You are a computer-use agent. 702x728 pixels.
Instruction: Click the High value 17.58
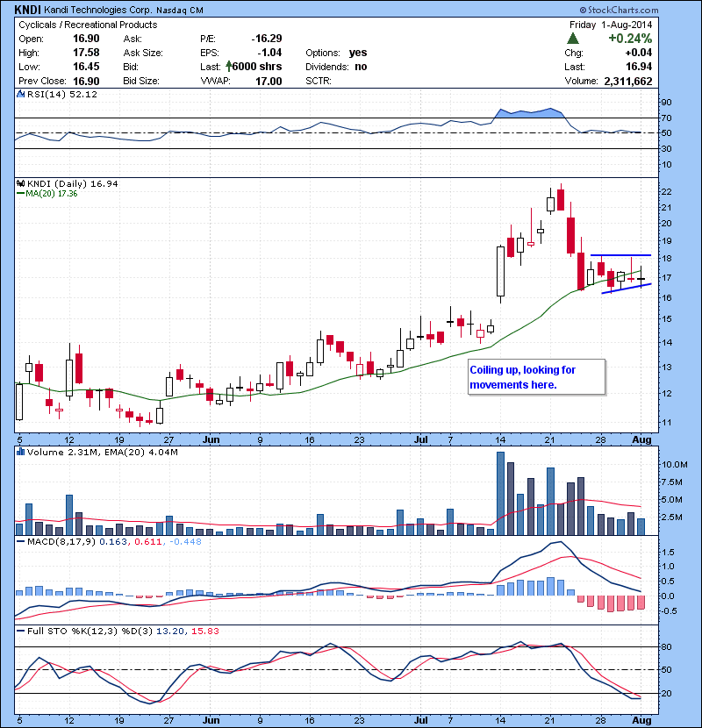[86, 53]
